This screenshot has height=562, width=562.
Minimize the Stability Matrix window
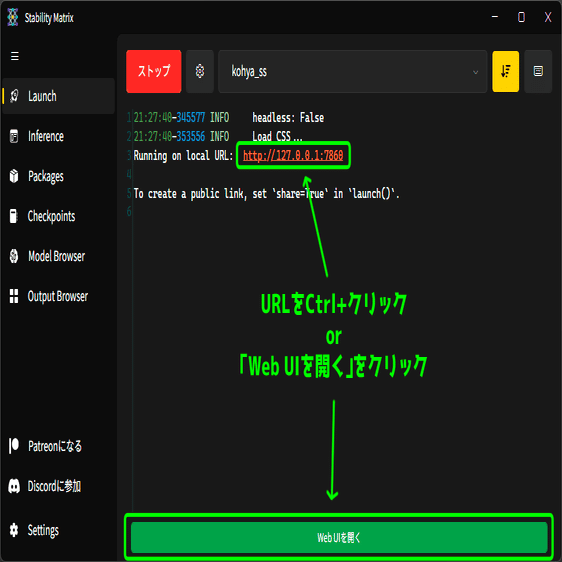[495, 17]
